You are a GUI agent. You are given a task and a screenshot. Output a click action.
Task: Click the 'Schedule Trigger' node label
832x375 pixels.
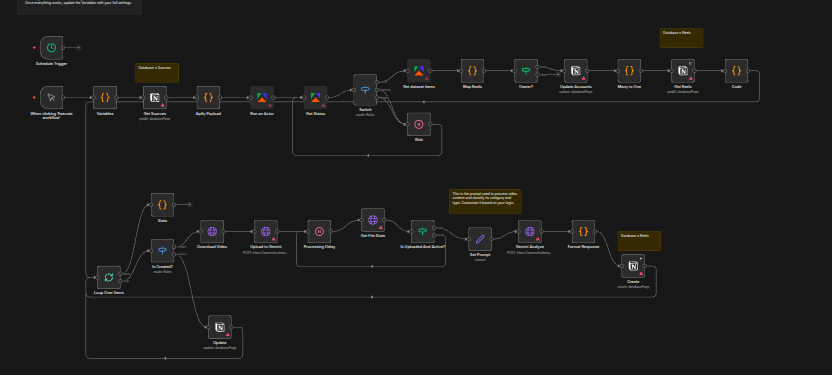[51, 64]
